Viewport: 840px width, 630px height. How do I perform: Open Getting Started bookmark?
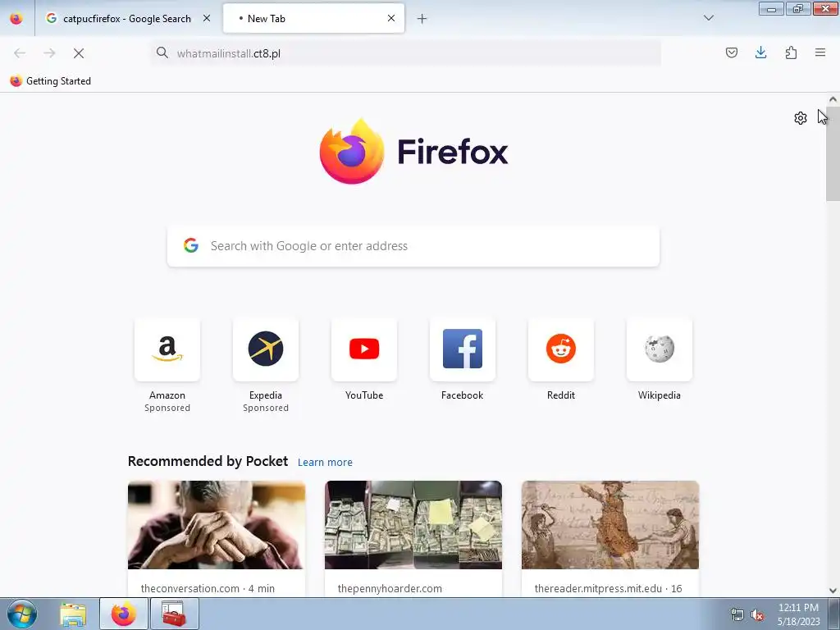(x=51, y=81)
